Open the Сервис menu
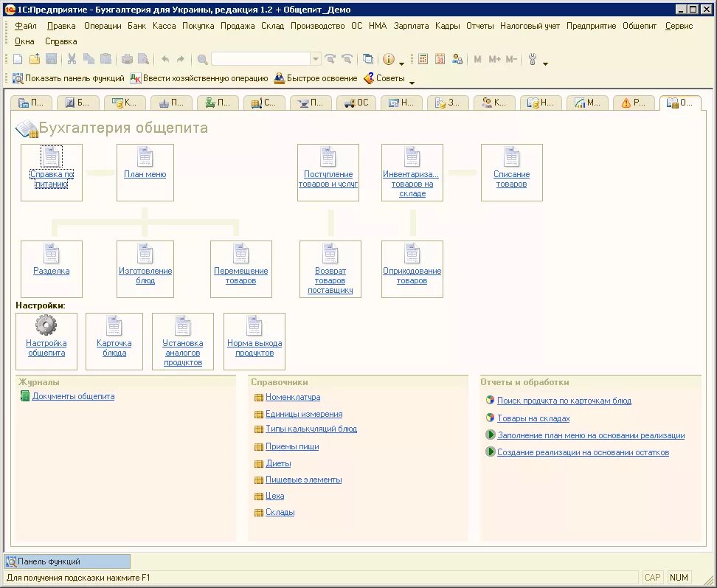717x588 pixels. [x=679, y=26]
